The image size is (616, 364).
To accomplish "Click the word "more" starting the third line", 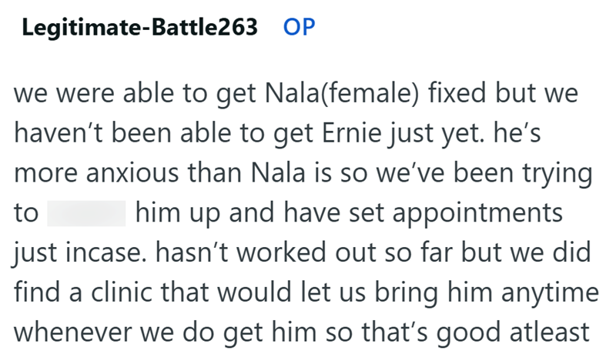I will pos(42,175).
